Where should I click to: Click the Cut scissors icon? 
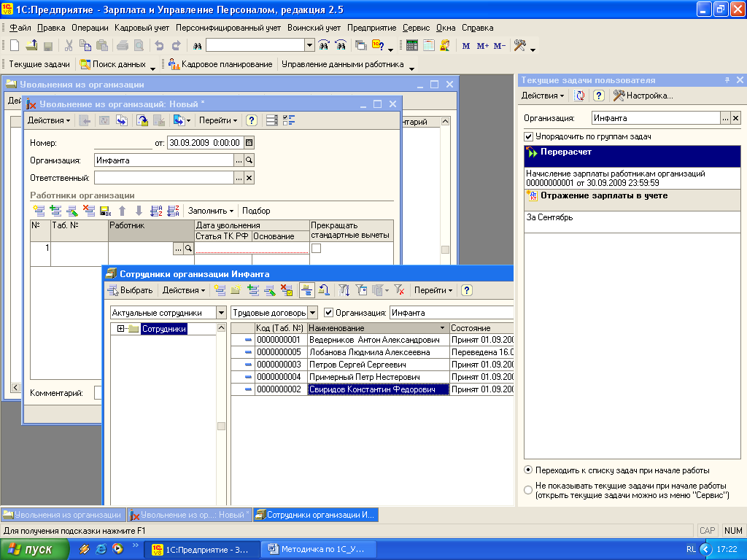click(69, 46)
